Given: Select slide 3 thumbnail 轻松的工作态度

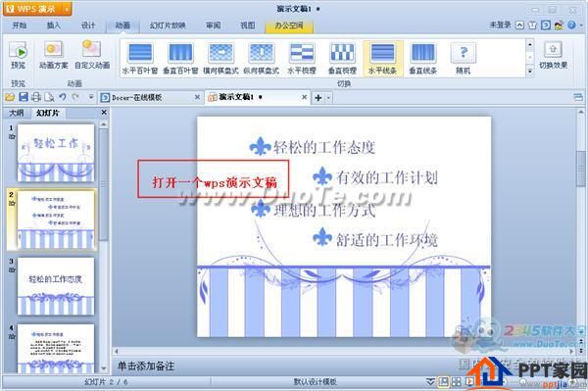Looking at the screenshot, I should coord(56,286).
